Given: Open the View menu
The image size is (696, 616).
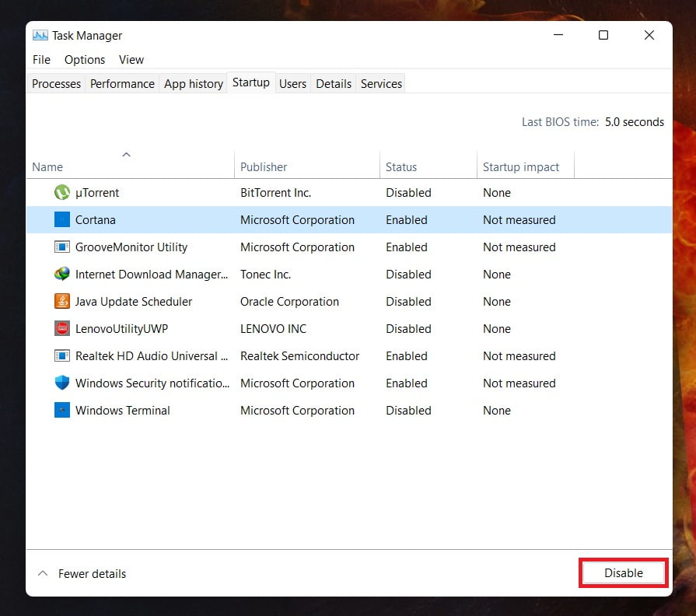Looking at the screenshot, I should click(x=131, y=60).
